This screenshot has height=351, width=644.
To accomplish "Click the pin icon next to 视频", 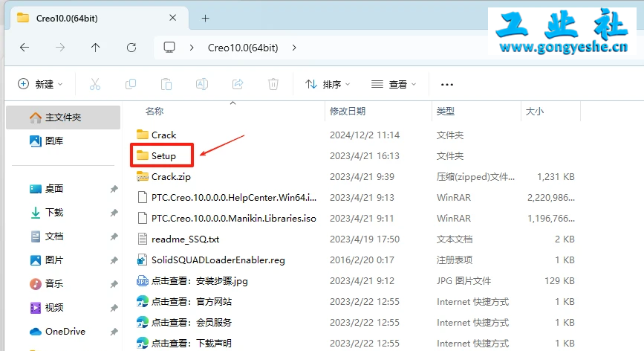I will pos(114,308).
